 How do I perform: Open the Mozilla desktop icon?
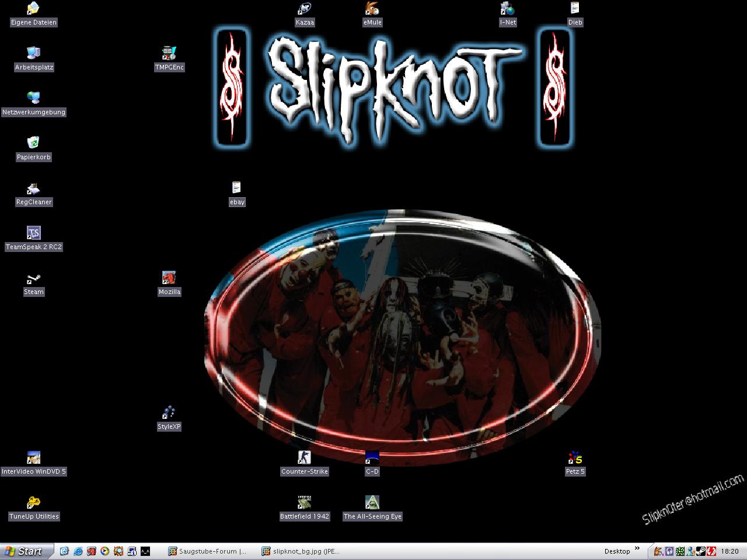pyautogui.click(x=169, y=278)
